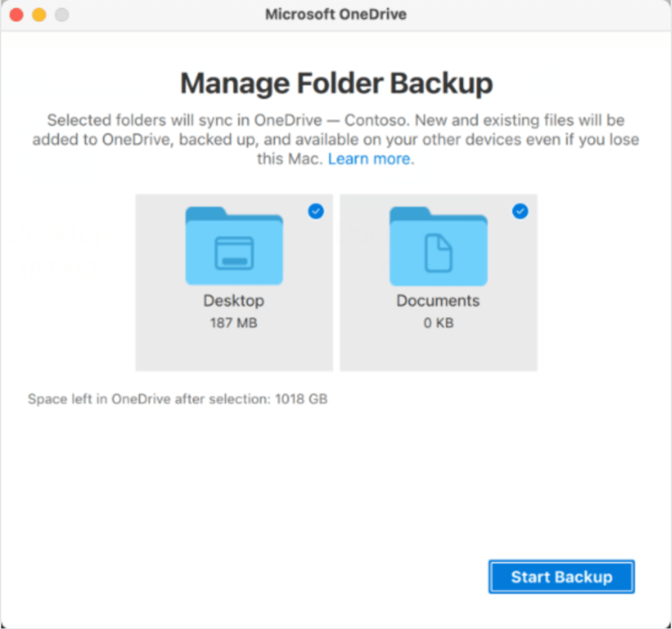Click the 0 KB size text
The width and height of the screenshot is (672, 629).
(x=438, y=323)
